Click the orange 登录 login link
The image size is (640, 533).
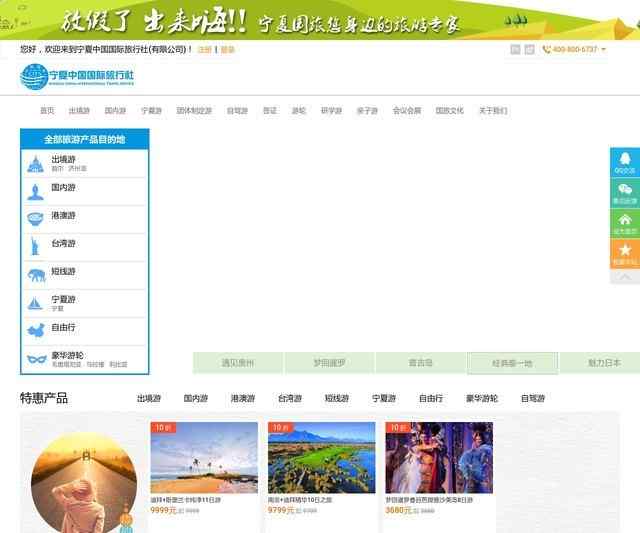(227, 50)
